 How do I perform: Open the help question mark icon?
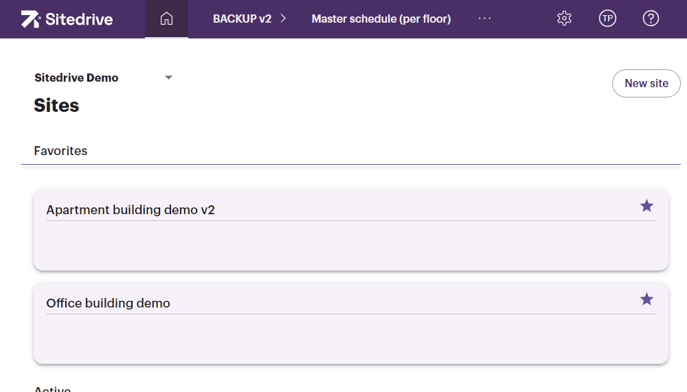click(x=651, y=18)
